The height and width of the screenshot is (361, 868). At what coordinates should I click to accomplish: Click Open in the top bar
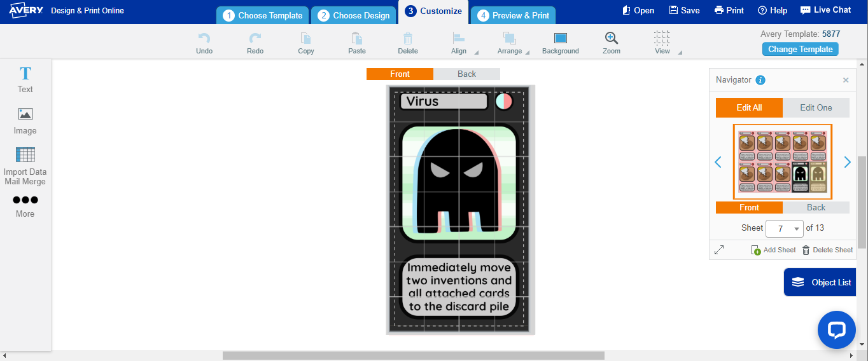click(x=638, y=10)
